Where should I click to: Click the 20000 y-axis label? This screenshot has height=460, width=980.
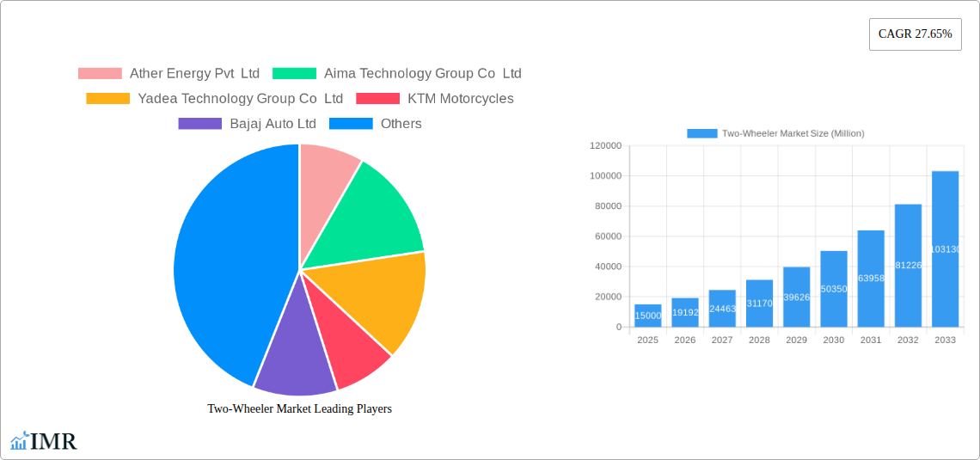[x=608, y=297]
